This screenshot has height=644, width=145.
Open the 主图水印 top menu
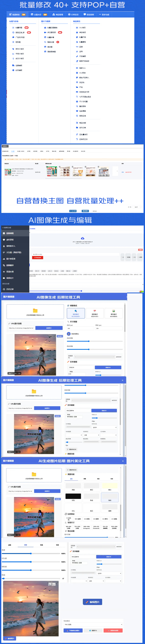(x=39, y=15)
